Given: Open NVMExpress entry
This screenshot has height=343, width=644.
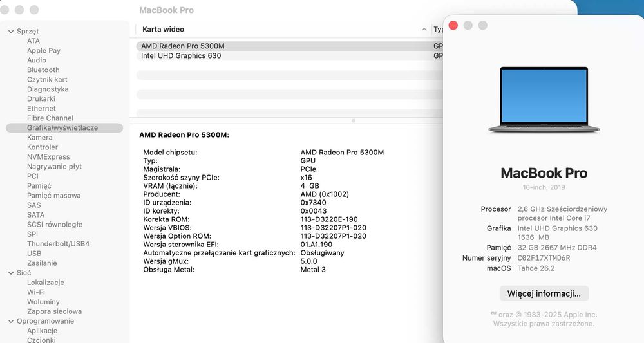Looking at the screenshot, I should click(48, 157).
